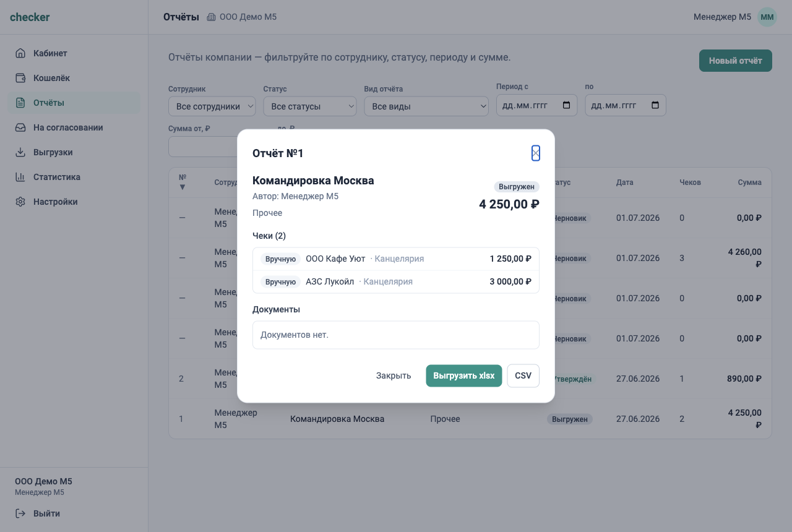
Task: Open the Статус dropdown filter
Action: click(310, 106)
